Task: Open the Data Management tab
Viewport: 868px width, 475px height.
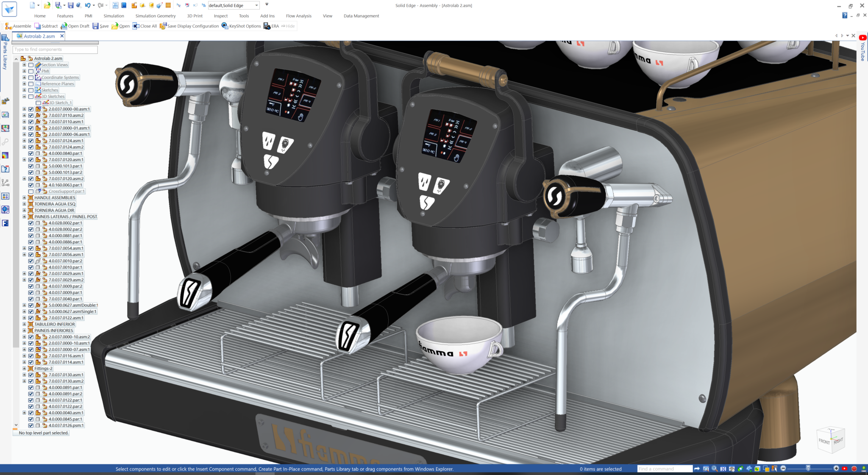Action: [361, 16]
